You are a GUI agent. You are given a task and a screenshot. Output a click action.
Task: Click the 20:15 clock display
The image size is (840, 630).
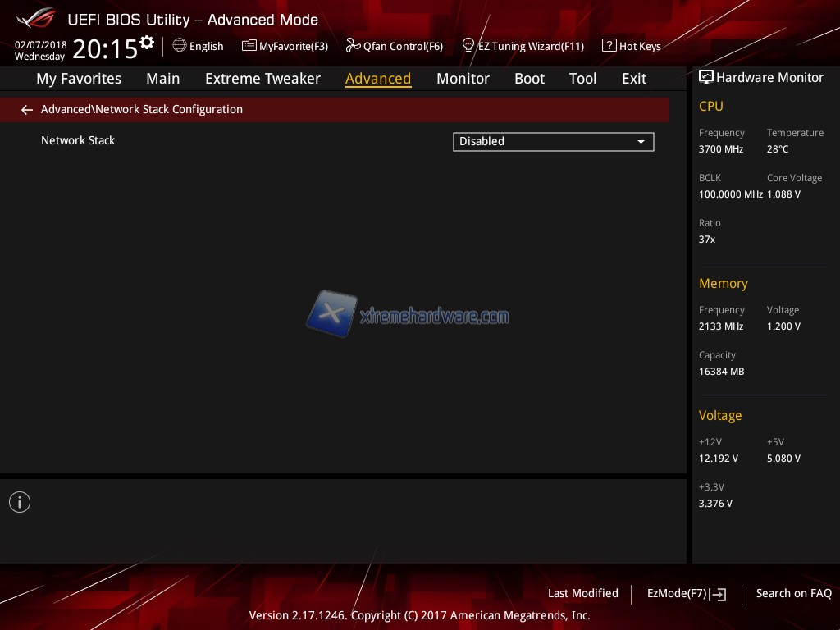pyautogui.click(x=104, y=49)
